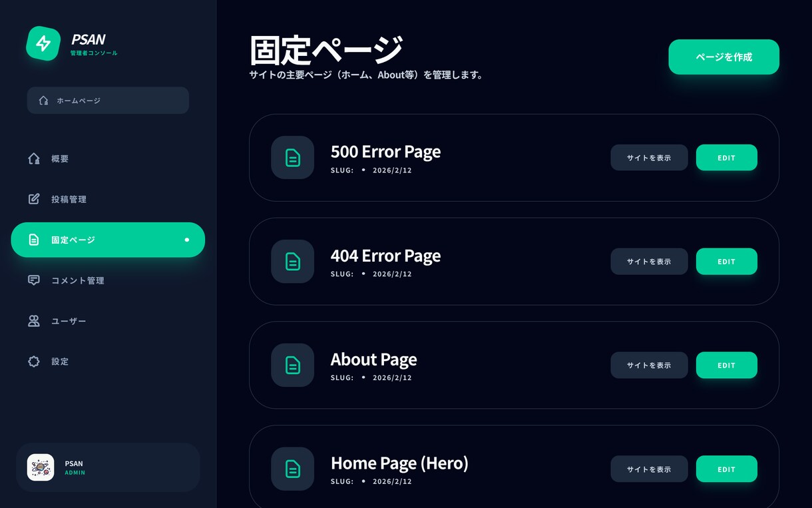Viewport: 812px width, 508px height.
Task: Click EDIT for About Page
Action: click(x=726, y=365)
